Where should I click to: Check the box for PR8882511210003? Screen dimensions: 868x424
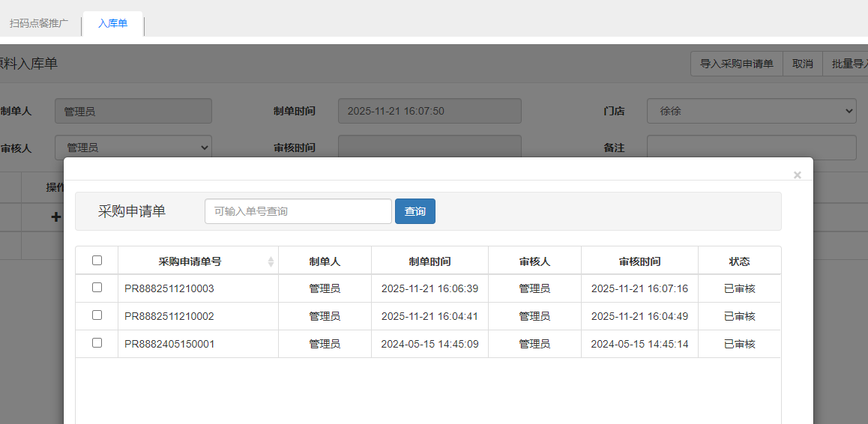(97, 288)
